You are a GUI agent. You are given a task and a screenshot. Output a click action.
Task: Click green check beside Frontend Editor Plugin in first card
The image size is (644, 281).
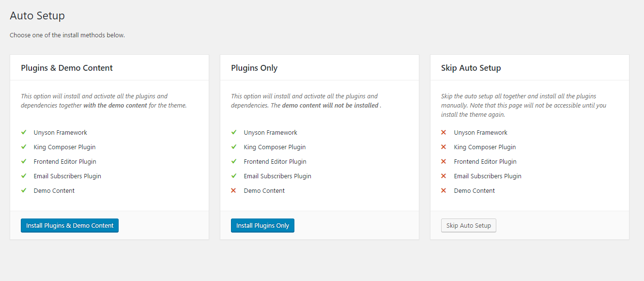[24, 161]
